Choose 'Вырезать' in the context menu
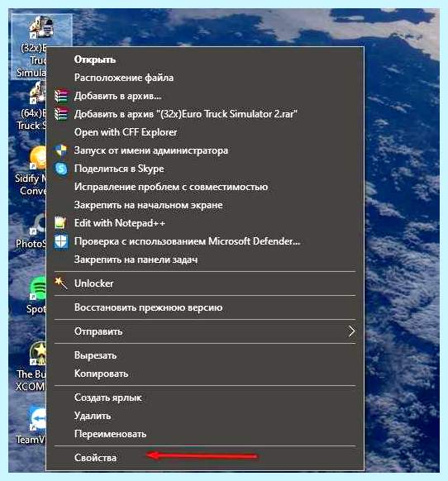The height and width of the screenshot is (481, 448). pos(95,355)
